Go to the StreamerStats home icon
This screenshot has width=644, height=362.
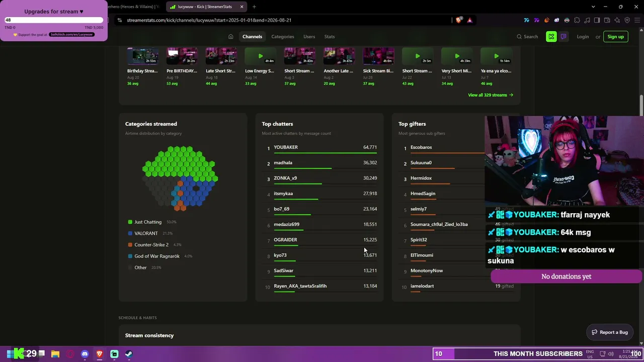pyautogui.click(x=230, y=37)
